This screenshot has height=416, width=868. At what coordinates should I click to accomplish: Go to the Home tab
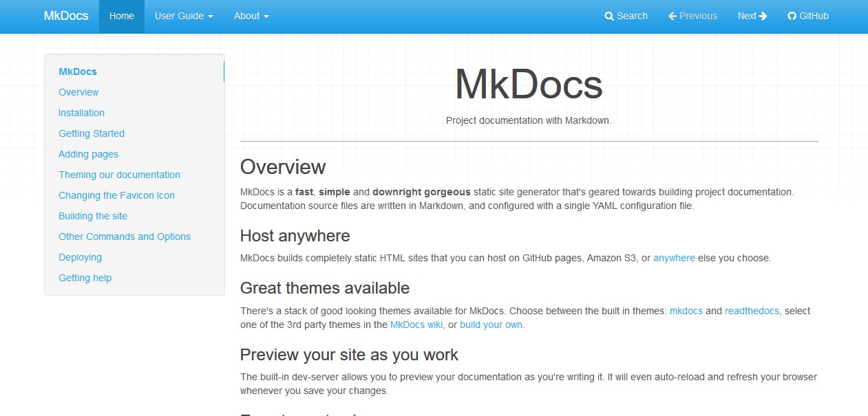point(122,16)
